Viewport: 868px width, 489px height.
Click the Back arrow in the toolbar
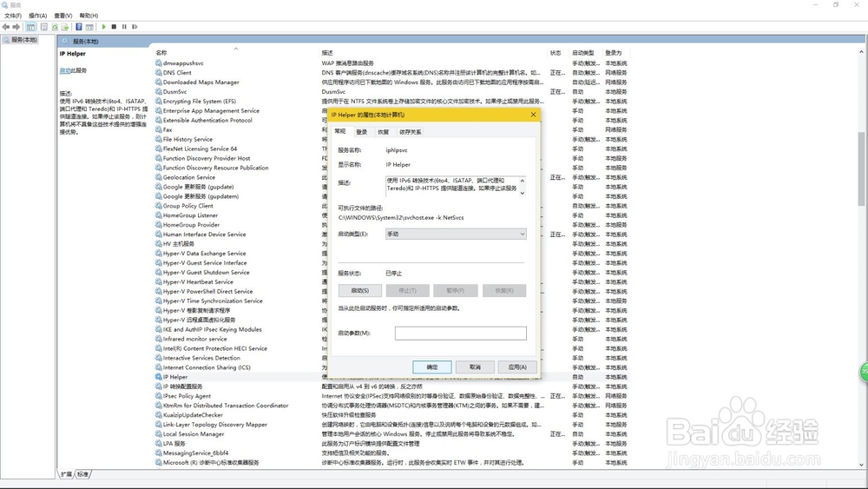coord(6,27)
